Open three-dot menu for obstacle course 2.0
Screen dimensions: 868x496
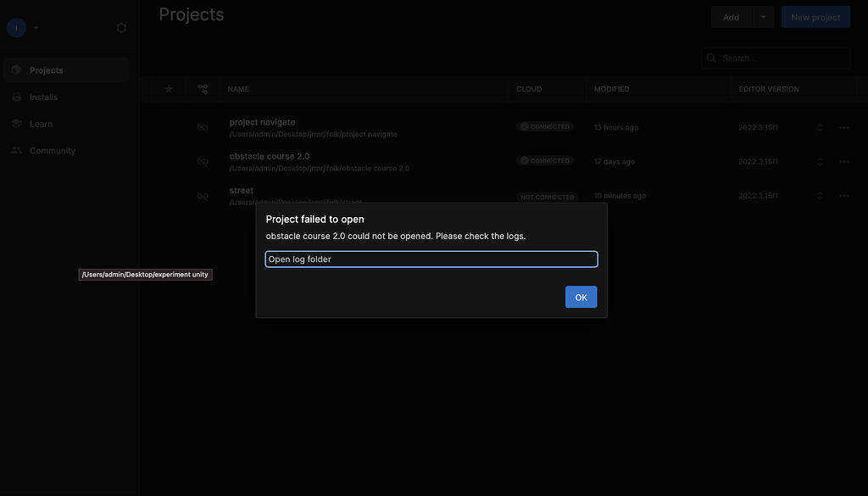point(843,161)
